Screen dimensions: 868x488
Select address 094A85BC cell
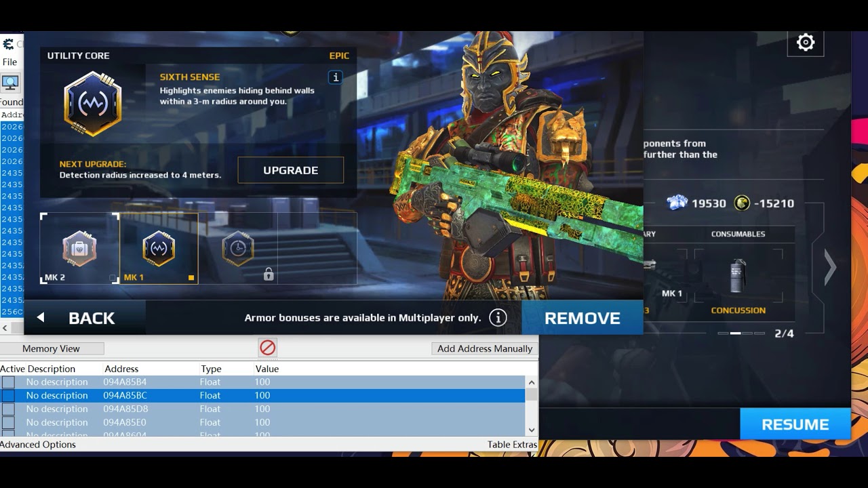coord(125,395)
